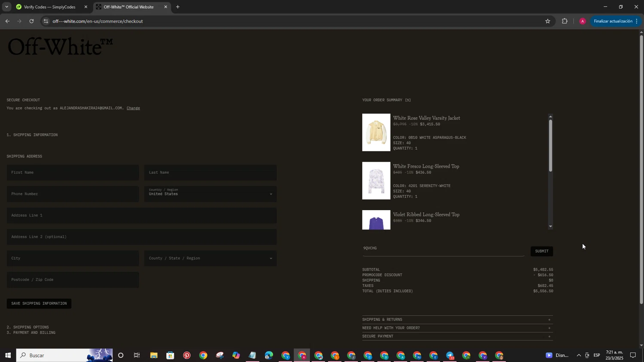Expand Need Help With Your Order section
Screen dimensions: 644x362
[457, 328]
